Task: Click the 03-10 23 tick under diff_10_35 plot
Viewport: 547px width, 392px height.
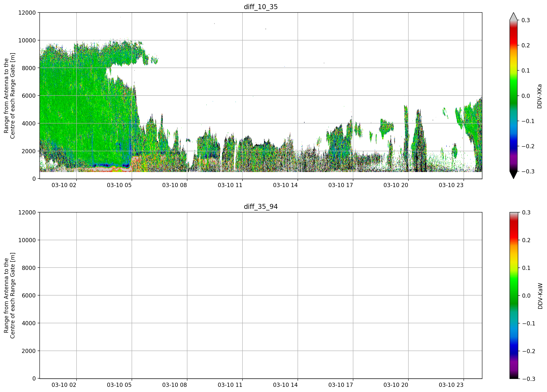Action: (451, 185)
